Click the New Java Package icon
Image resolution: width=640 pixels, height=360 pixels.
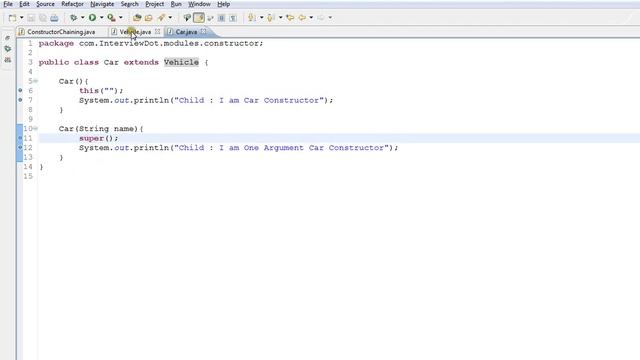click(137, 18)
